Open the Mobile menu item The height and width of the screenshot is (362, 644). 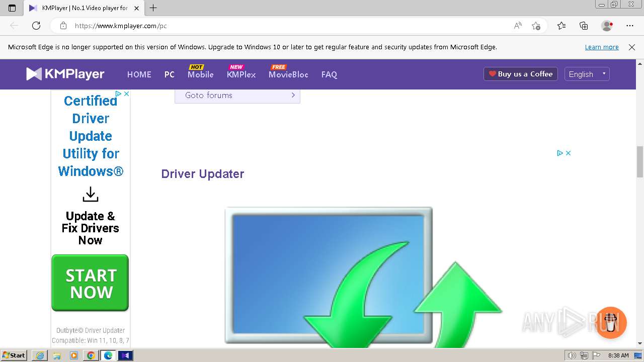pos(201,74)
